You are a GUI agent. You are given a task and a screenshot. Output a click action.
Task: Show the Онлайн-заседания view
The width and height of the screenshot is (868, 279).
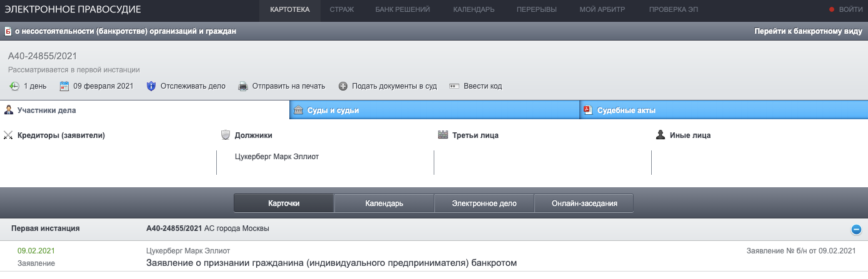tap(584, 203)
